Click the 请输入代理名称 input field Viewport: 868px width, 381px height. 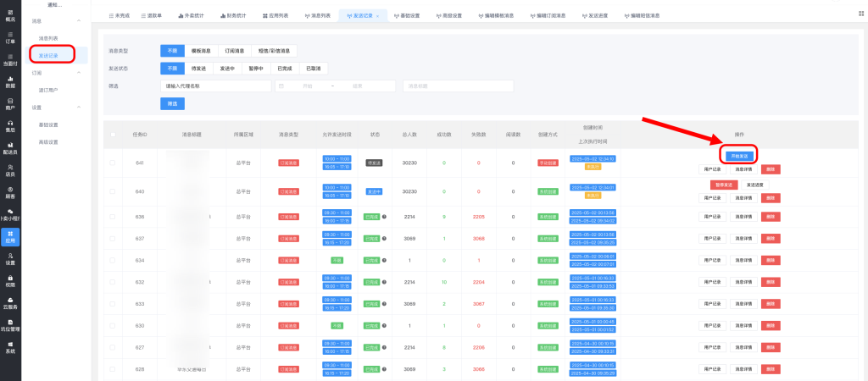214,86
